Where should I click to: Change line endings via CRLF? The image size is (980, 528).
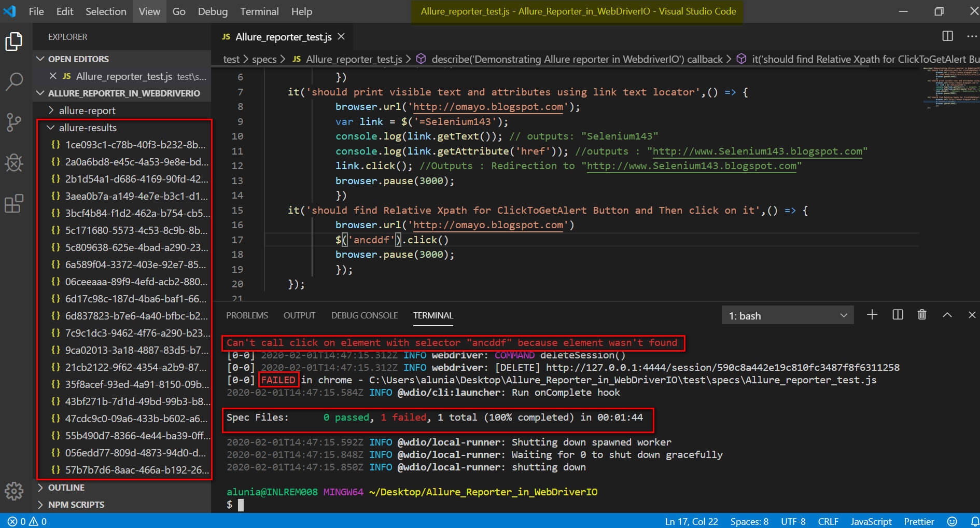pos(828,521)
